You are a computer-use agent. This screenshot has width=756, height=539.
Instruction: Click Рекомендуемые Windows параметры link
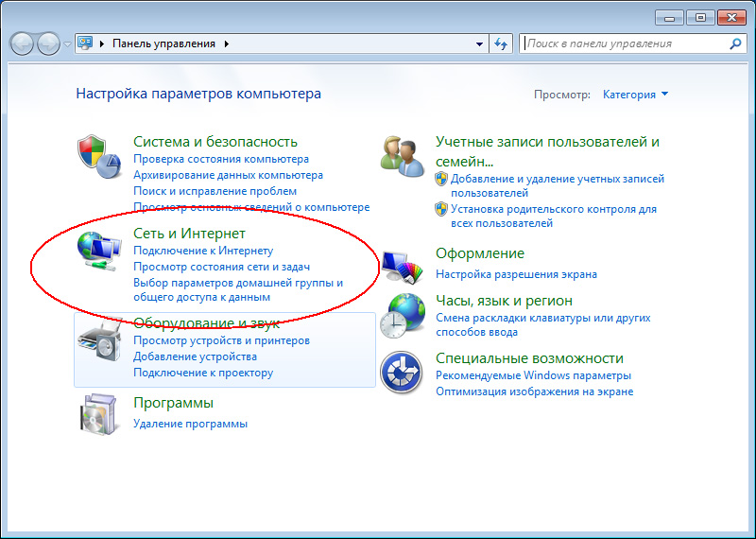click(x=533, y=374)
